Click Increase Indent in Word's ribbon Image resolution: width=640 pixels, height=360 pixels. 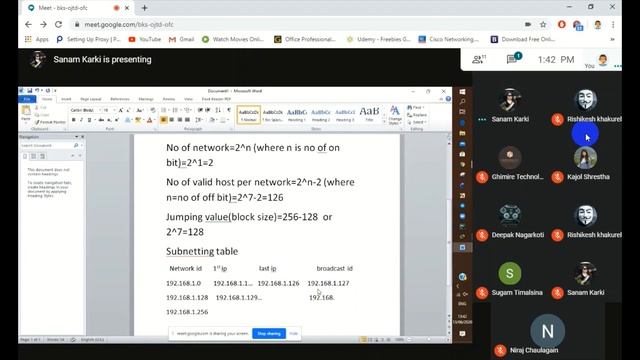coord(208,110)
